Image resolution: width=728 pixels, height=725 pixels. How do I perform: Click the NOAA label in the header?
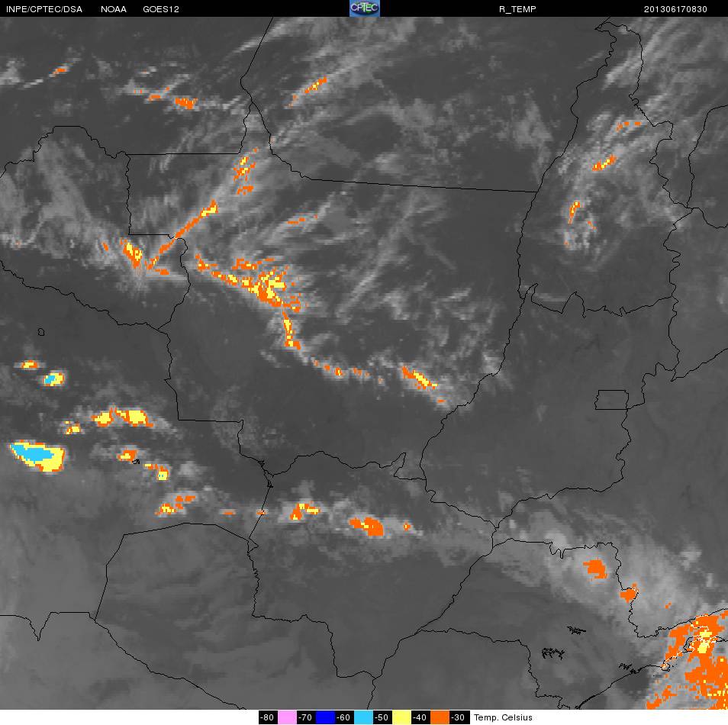click(113, 9)
